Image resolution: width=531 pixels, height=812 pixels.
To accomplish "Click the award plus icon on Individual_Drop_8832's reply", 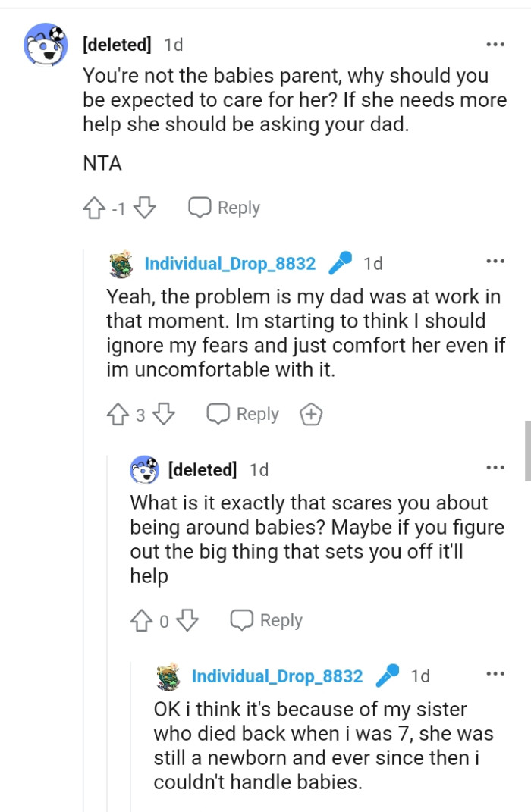I will point(310,414).
